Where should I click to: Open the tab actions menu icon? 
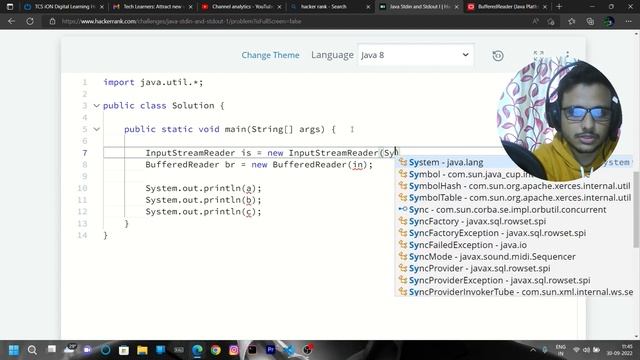coord(10,7)
